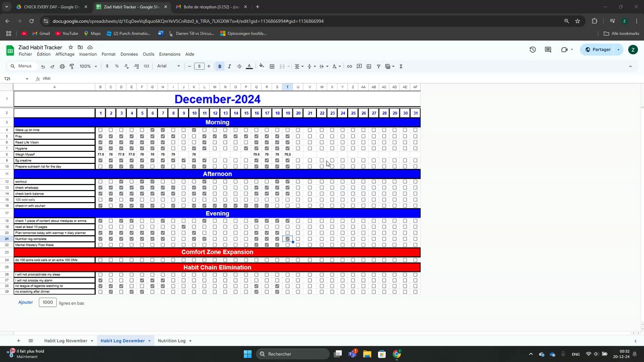Open the Insertion menu
644x362 pixels.
tap(88, 54)
